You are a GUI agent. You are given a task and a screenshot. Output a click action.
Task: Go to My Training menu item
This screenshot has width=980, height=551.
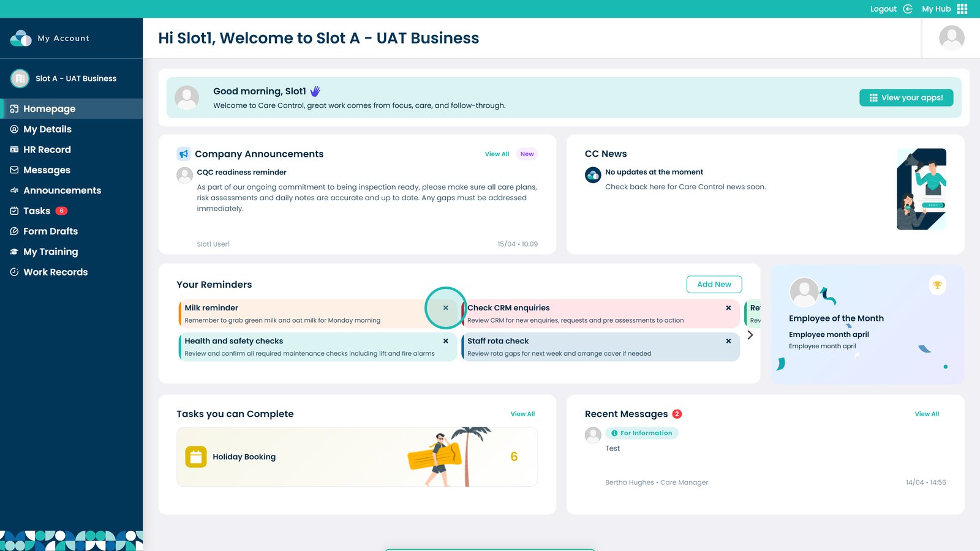(50, 252)
